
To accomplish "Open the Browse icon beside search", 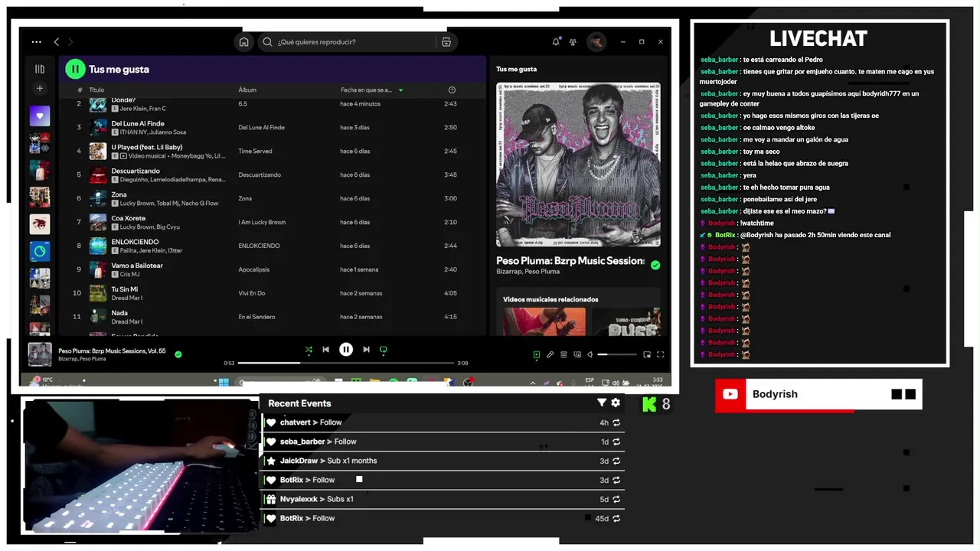I will (x=446, y=42).
